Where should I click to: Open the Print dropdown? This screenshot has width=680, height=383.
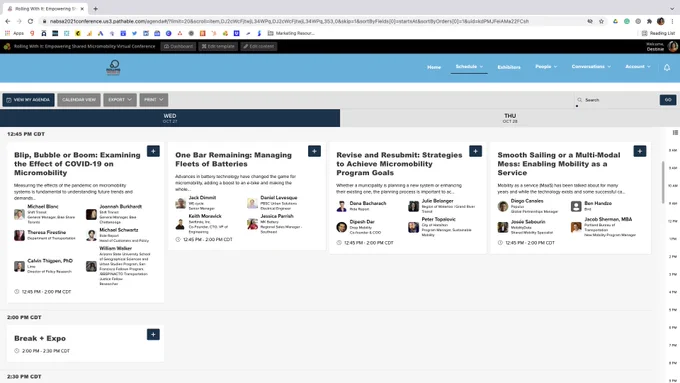pyautogui.click(x=154, y=100)
